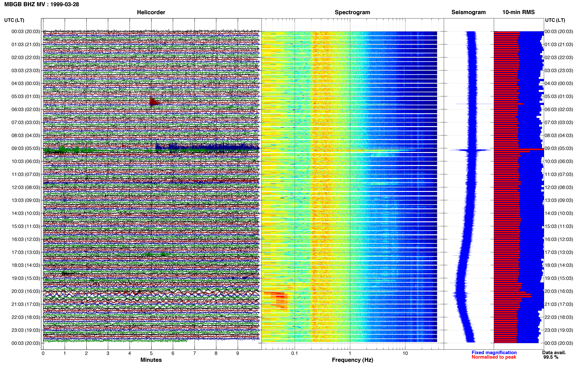Screen dimensions: 588x368
Task: Click the green event burst at start of 09:13 trace
Action: pyautogui.click(x=62, y=149)
